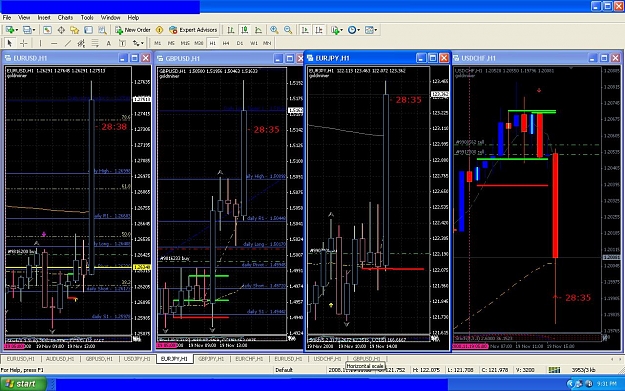
Task: Show the Market Watch window
Action: pos(47,30)
